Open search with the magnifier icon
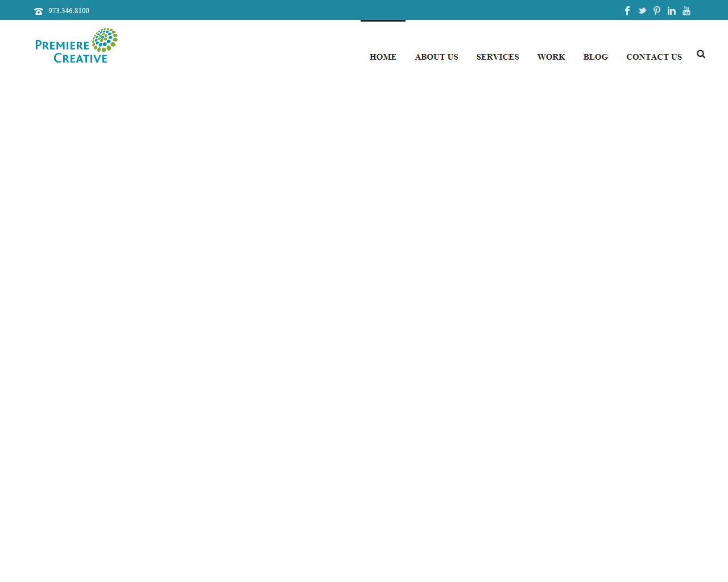The width and height of the screenshot is (728, 582). pos(701,54)
